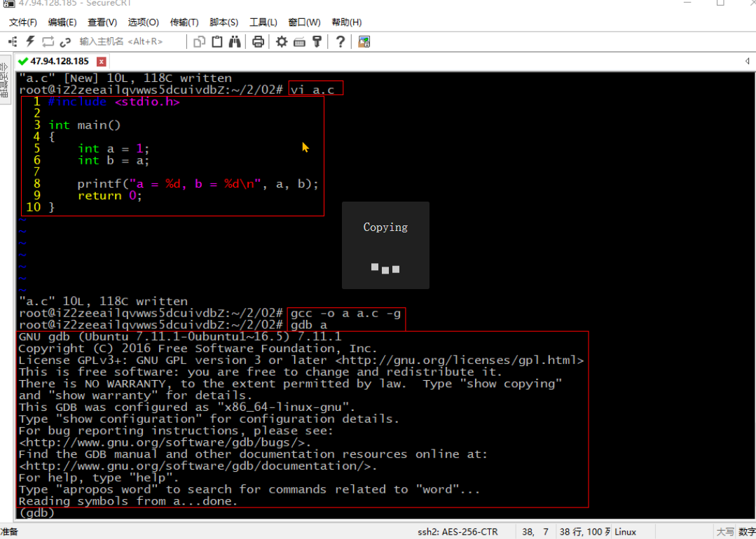Click the Quick Connect lightning icon
The width and height of the screenshot is (756, 539).
31,41
